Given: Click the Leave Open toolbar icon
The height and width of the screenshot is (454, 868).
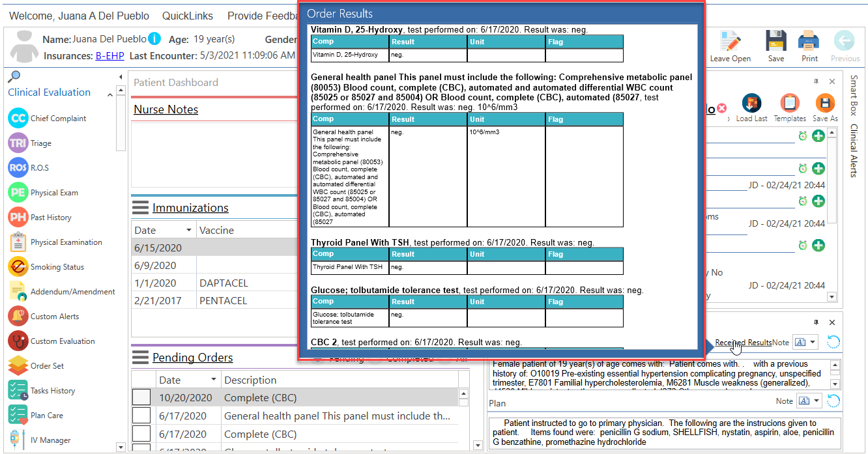Looking at the screenshot, I should pos(731,46).
